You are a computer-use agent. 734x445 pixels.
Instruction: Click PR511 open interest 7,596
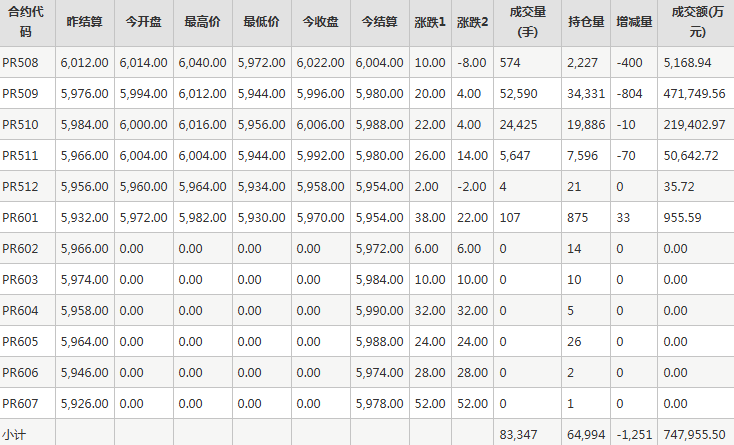click(582, 155)
